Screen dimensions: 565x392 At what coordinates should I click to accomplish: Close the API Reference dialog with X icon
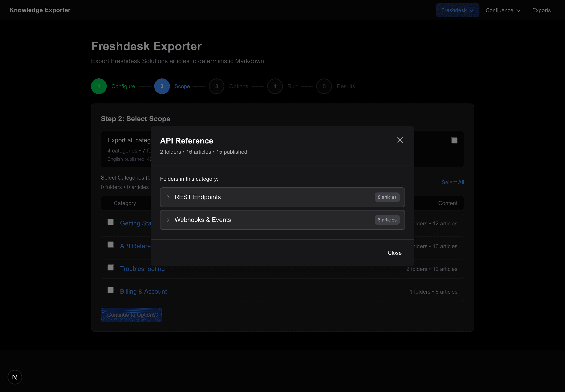coord(400,140)
